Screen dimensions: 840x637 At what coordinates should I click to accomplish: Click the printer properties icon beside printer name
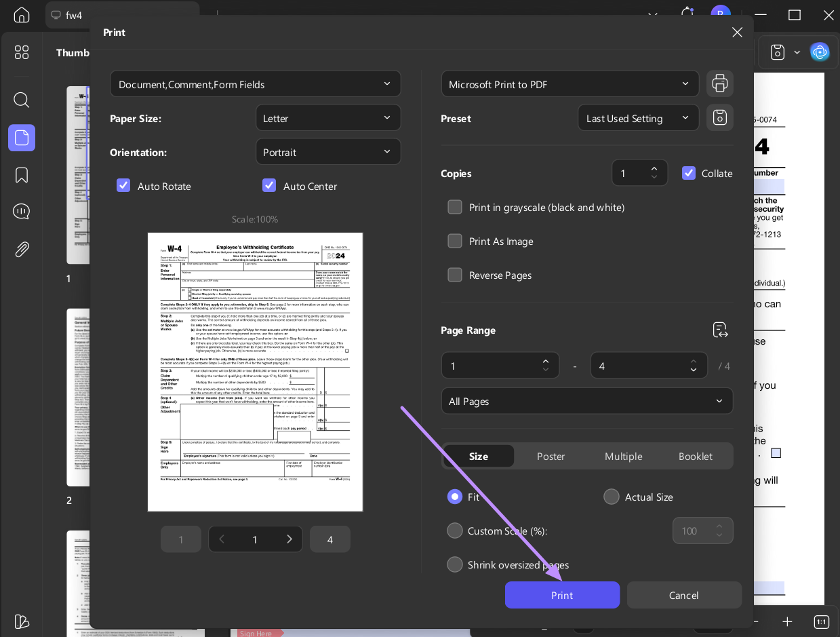click(x=719, y=83)
